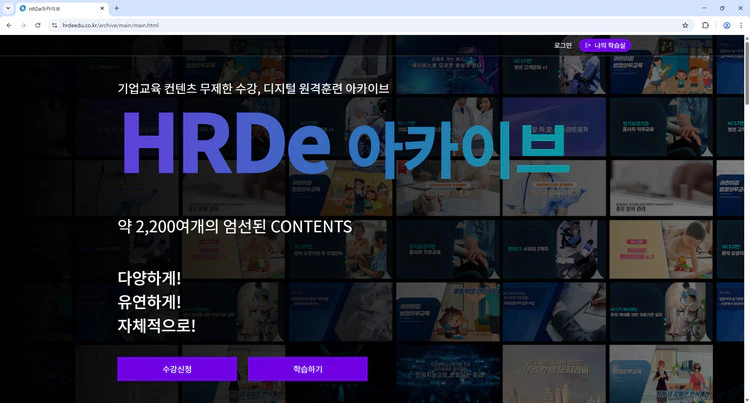Click the browser forward arrow
This screenshot has width=750, height=403.
pyautogui.click(x=23, y=25)
